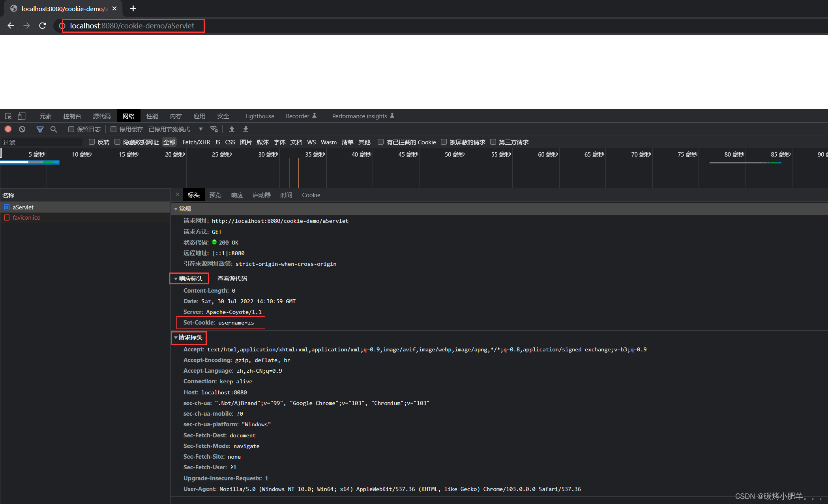Filter by CSS type

[230, 142]
